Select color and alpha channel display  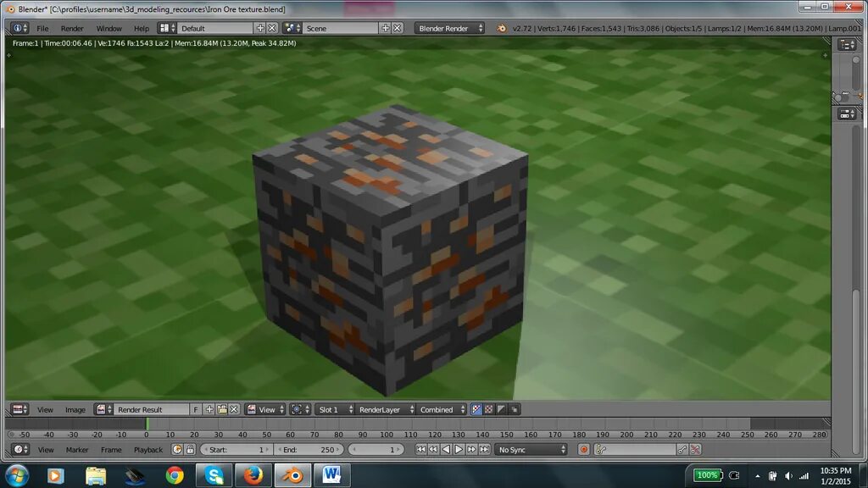[x=476, y=409]
